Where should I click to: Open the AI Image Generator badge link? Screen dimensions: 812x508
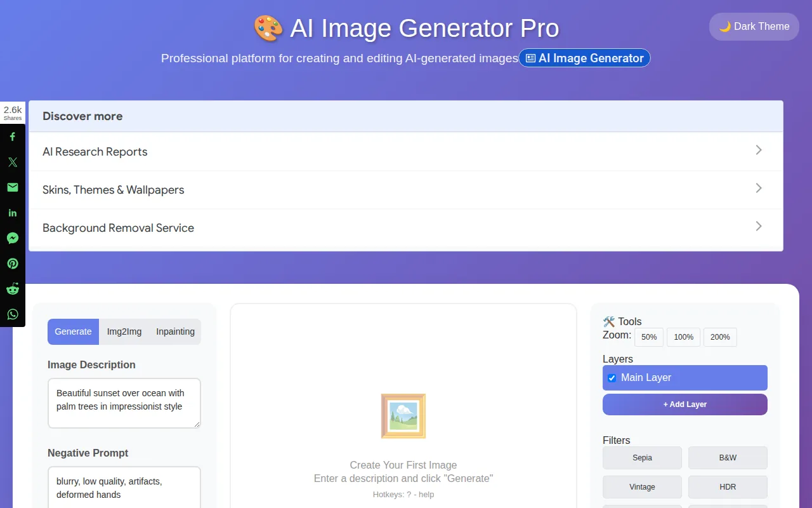point(584,58)
